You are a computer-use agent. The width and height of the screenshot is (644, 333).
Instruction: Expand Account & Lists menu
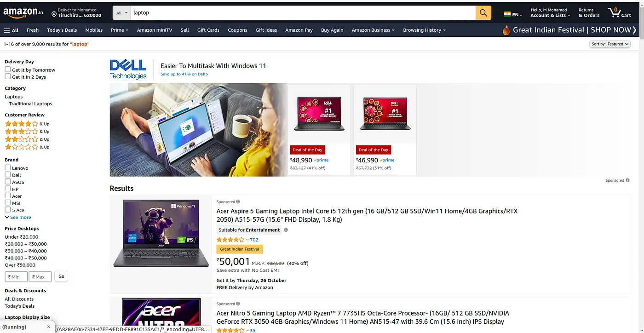[550, 12]
